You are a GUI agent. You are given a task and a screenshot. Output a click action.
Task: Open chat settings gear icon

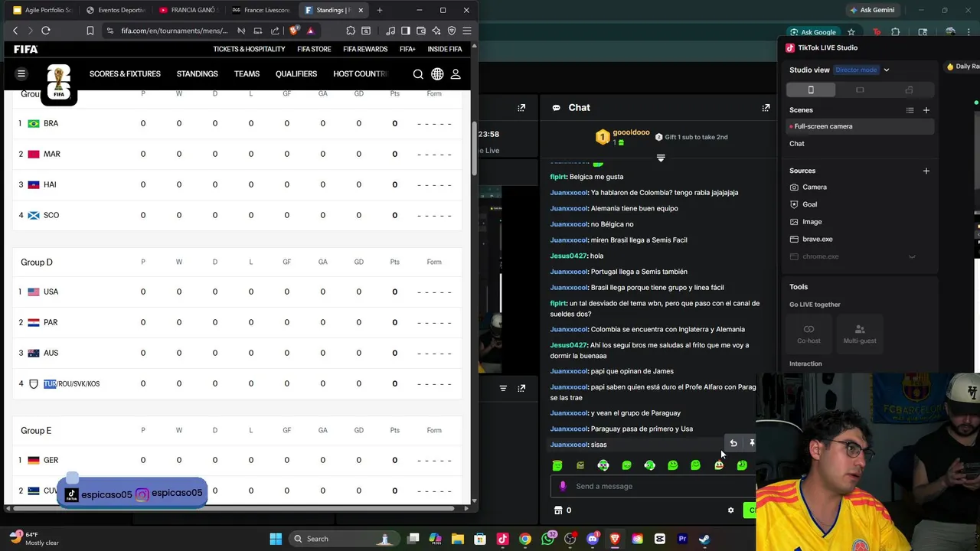730,510
